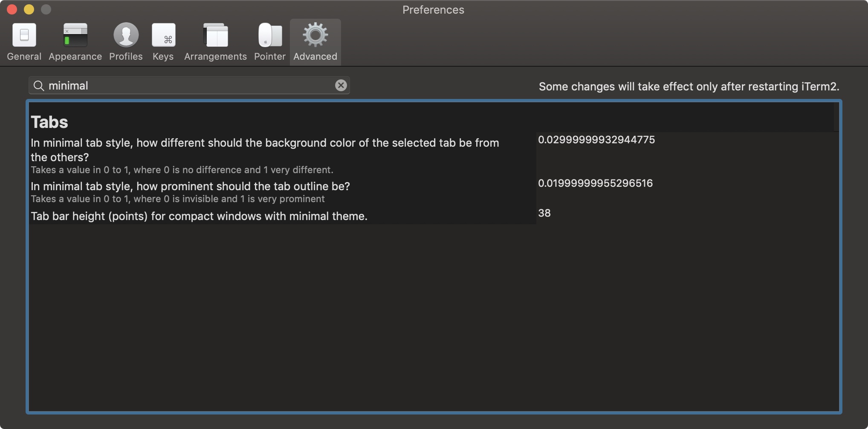The height and width of the screenshot is (429, 868).
Task: Select the Advanced tab label text
Action: (315, 56)
